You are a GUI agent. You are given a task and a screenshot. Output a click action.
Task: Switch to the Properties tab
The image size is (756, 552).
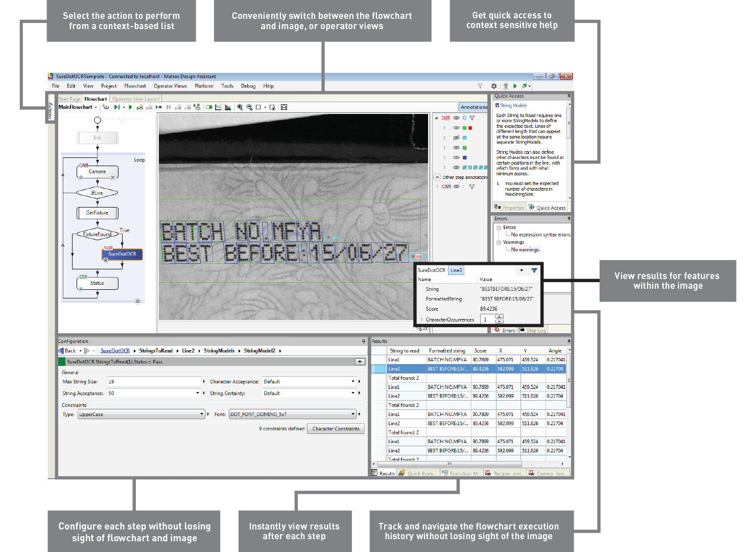[509, 208]
